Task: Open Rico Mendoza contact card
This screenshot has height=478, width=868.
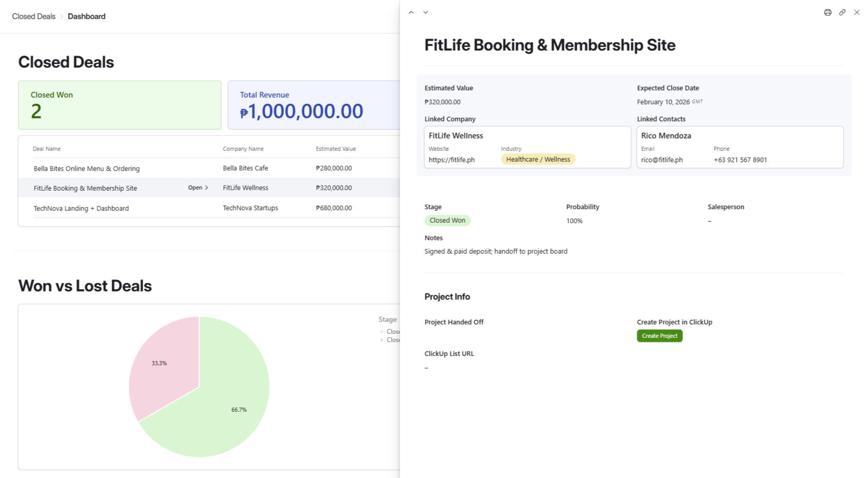Action: (x=740, y=147)
